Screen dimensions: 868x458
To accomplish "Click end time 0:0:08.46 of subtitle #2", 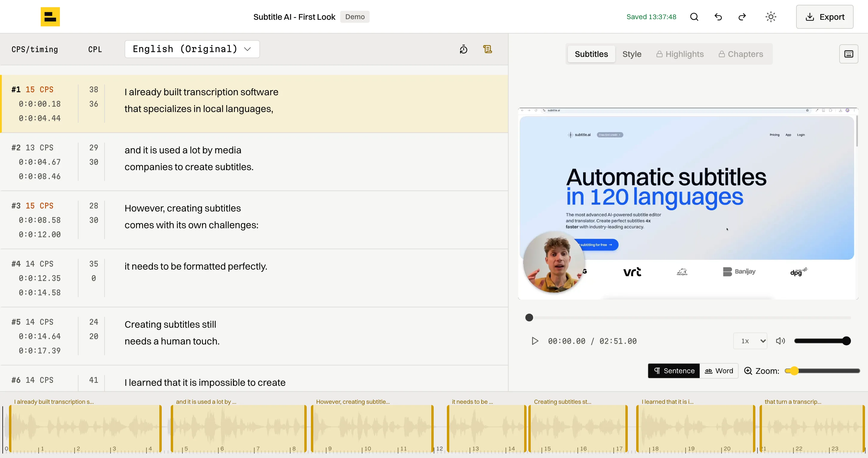I will click(40, 176).
